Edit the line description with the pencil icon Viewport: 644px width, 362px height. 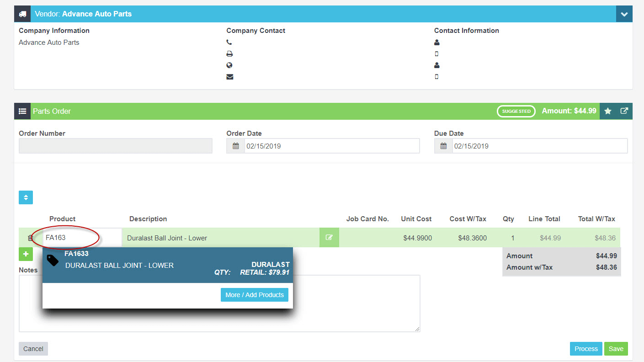[x=329, y=238]
